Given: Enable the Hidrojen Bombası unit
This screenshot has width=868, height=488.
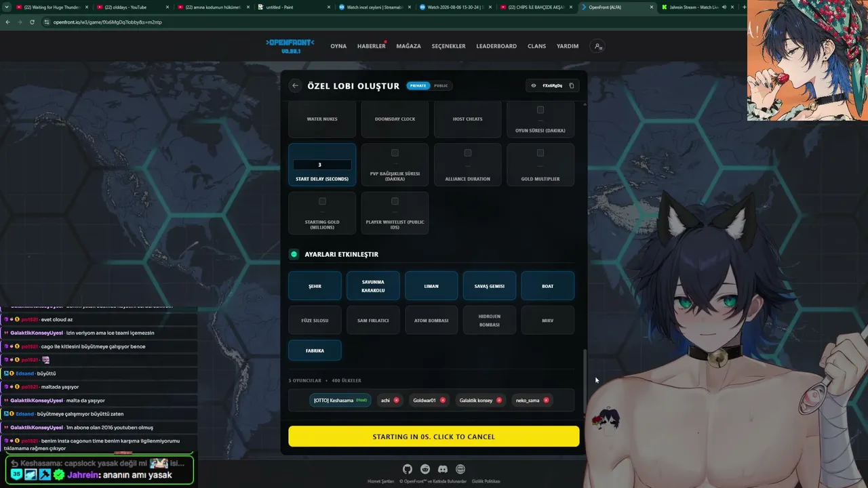Looking at the screenshot, I should tap(490, 320).
